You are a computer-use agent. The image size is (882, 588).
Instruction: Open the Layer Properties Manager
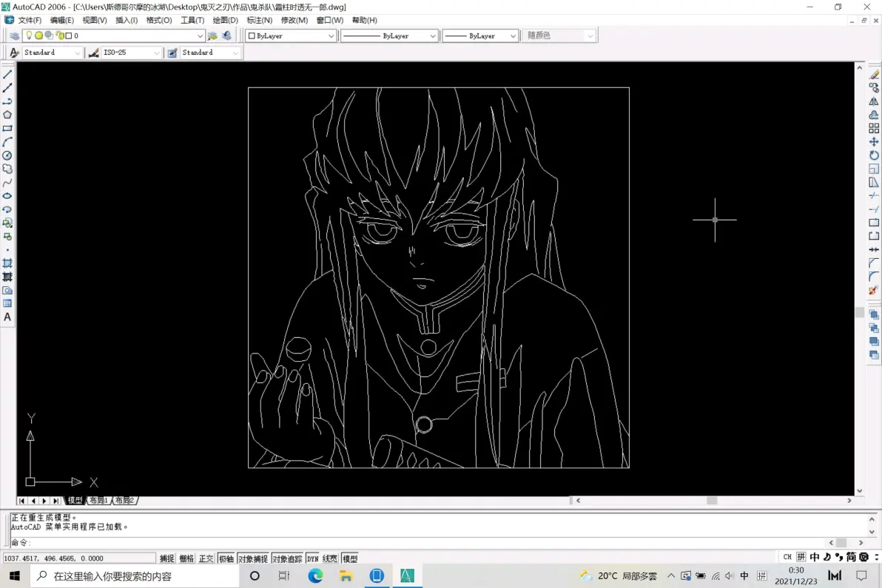14,36
